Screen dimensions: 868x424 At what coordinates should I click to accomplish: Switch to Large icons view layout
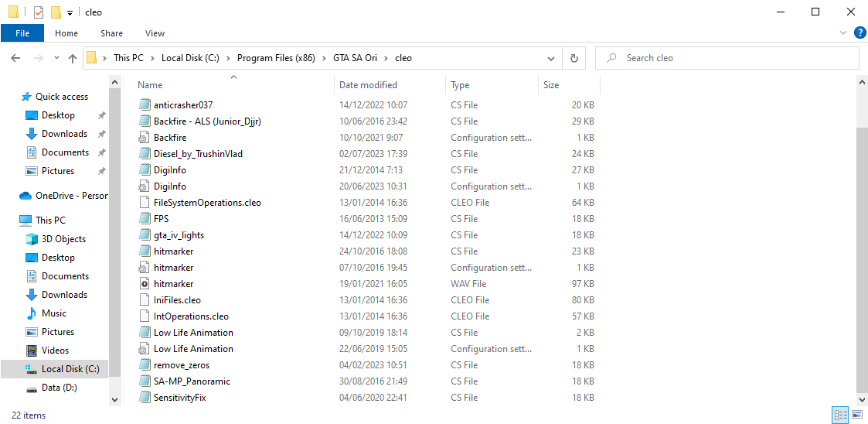(857, 415)
